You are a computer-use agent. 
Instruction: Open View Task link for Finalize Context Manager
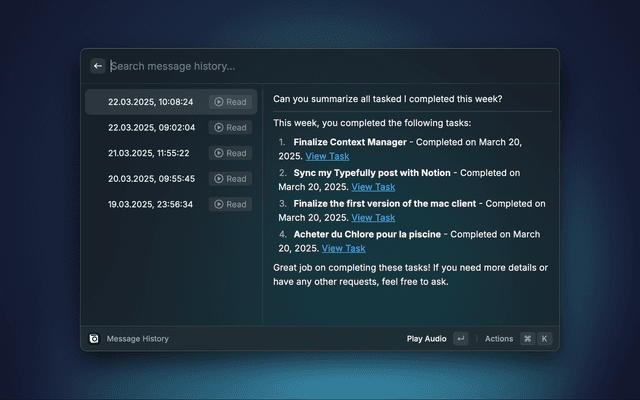327,156
